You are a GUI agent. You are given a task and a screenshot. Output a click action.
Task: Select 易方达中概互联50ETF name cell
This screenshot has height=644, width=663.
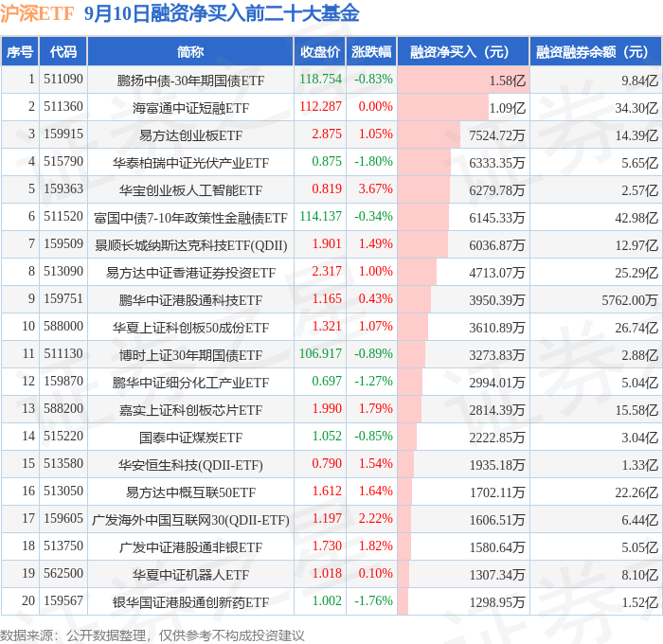click(190, 492)
